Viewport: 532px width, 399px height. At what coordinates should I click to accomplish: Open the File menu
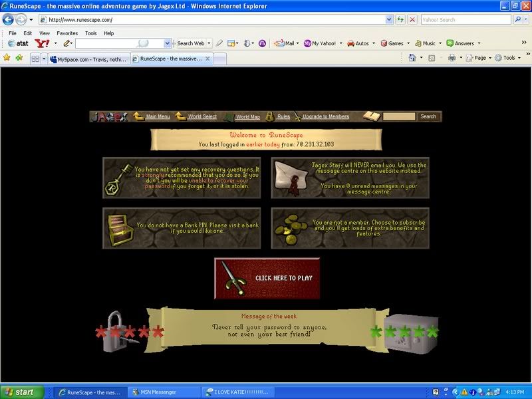click(x=13, y=33)
